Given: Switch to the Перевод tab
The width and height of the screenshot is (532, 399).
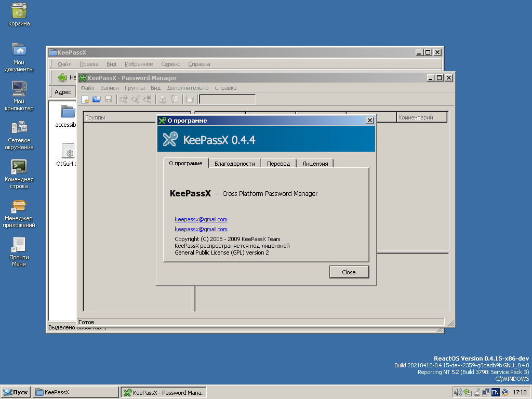Looking at the screenshot, I should [x=278, y=164].
